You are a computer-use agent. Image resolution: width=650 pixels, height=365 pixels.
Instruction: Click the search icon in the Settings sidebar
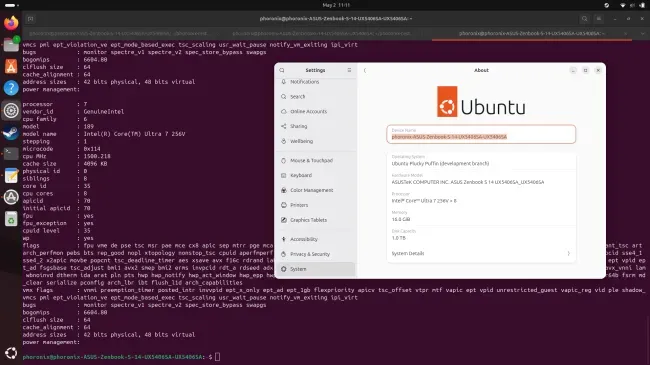pos(282,70)
